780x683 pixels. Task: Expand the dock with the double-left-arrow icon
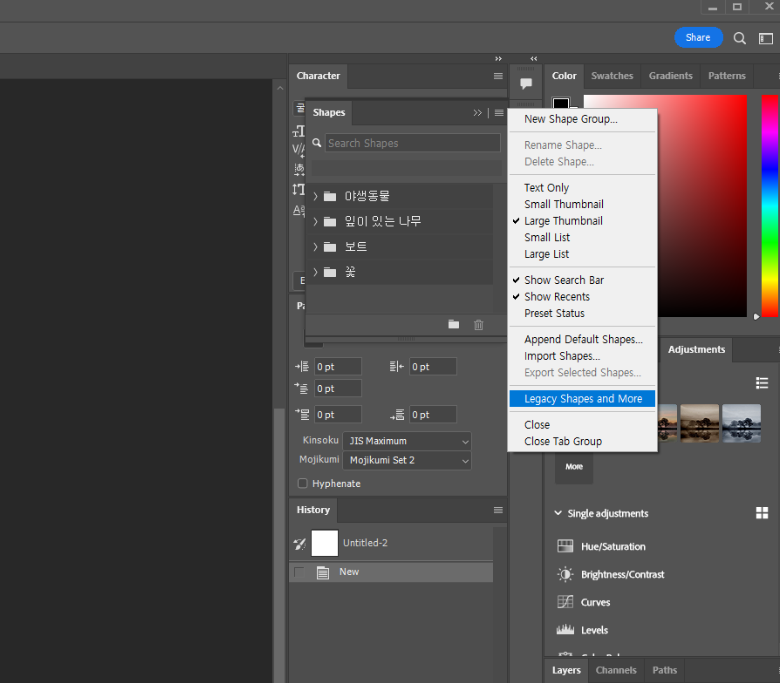pyautogui.click(x=534, y=59)
